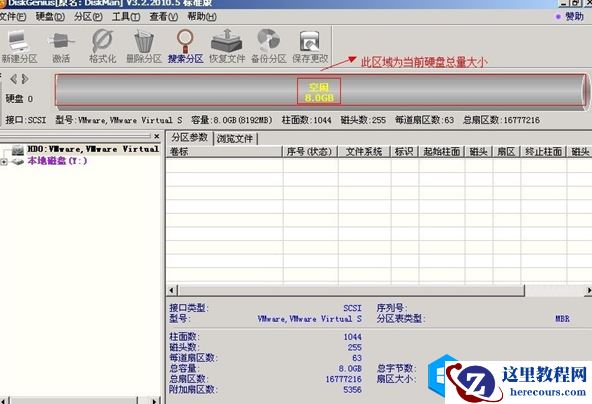The width and height of the screenshot is (592, 404).
Task: Go to previous disk with left arrow
Action: tap(14, 79)
